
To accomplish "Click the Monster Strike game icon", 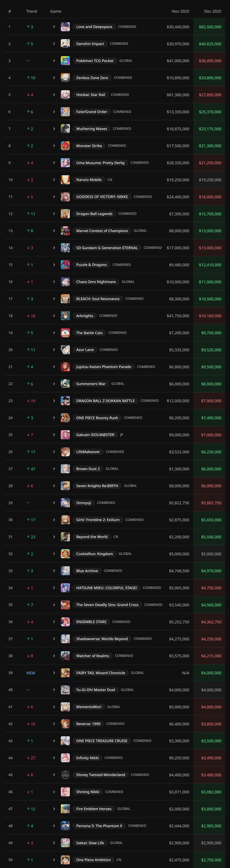I will (65, 146).
